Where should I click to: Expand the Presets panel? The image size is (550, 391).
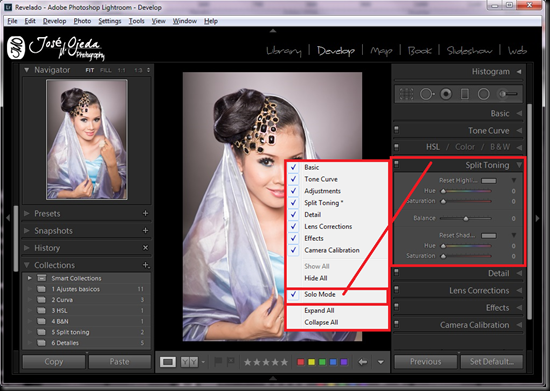point(27,213)
